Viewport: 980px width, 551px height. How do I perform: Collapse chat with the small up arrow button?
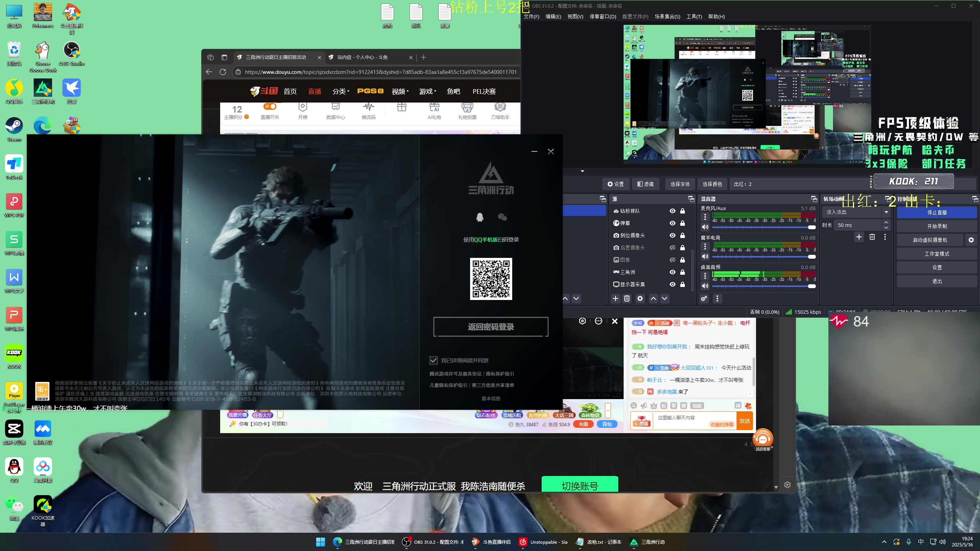(750, 394)
